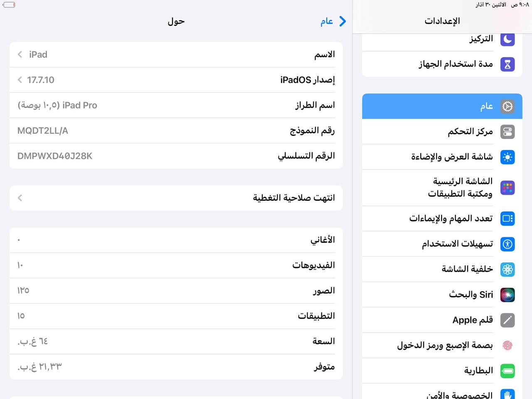Expand the iPadOS version 17.7.10 row
The width and height of the screenshot is (532, 399).
point(175,80)
